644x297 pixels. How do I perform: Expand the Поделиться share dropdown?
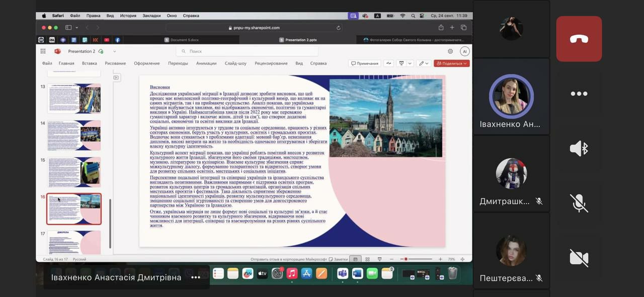click(x=466, y=63)
